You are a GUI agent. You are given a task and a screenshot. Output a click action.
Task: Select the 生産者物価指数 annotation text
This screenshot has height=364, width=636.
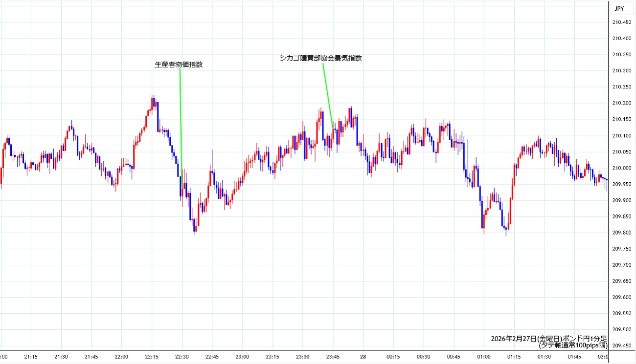pos(179,64)
